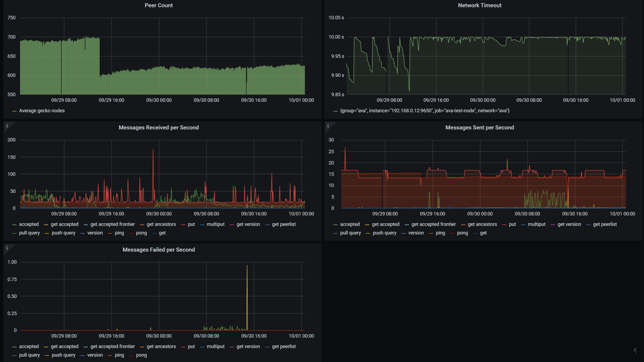Toggle the push query series in Messages Failed legend

[x=64, y=355]
